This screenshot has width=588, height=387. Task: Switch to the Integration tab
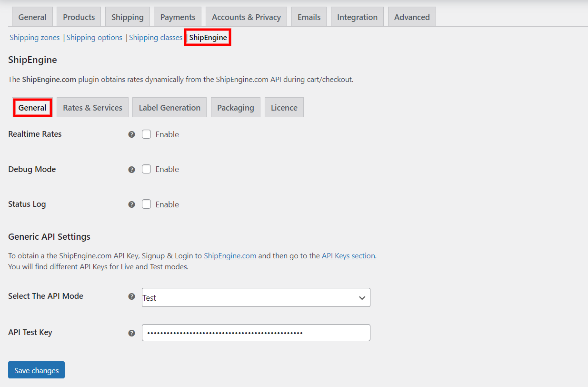click(357, 17)
